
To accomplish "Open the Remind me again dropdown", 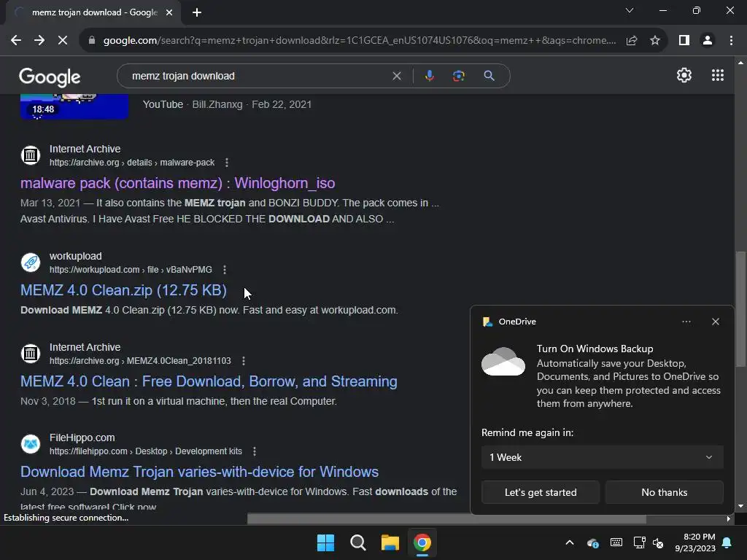I will pyautogui.click(x=602, y=457).
